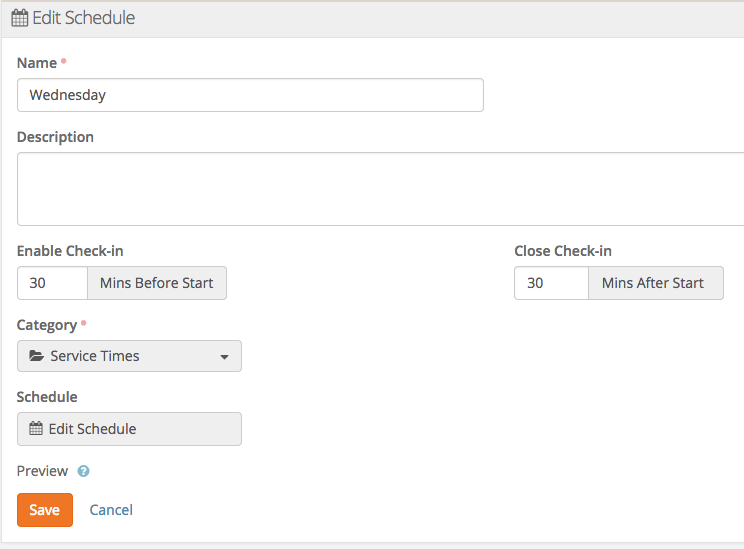Click the Preview label text

click(x=42, y=471)
